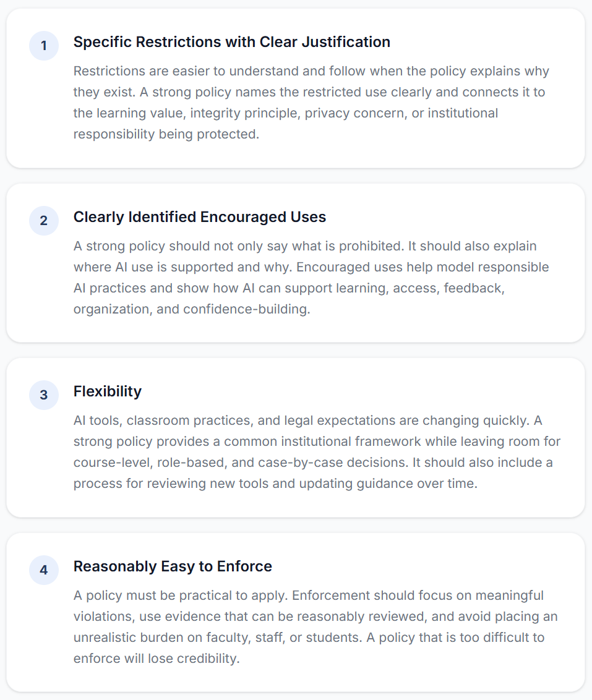
Task: Click the 'Reasonably Easy to Enforce' heading
Action: pyautogui.click(x=173, y=566)
